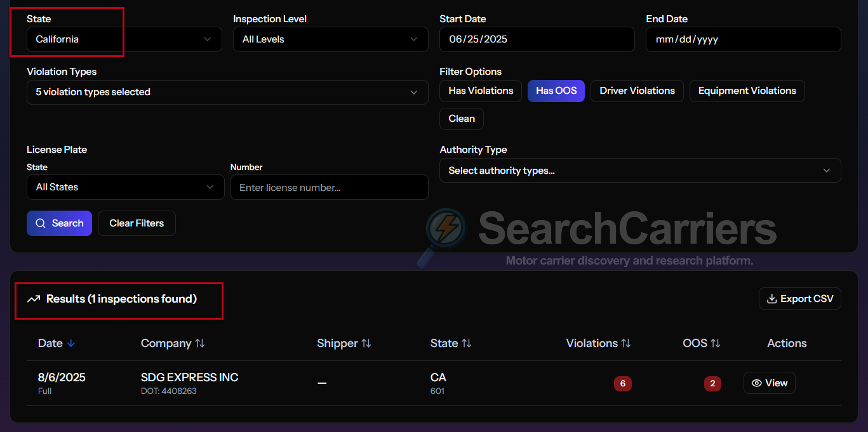The width and height of the screenshot is (868, 432).
Task: Click the sort arrows beside Shipper
Action: click(366, 343)
